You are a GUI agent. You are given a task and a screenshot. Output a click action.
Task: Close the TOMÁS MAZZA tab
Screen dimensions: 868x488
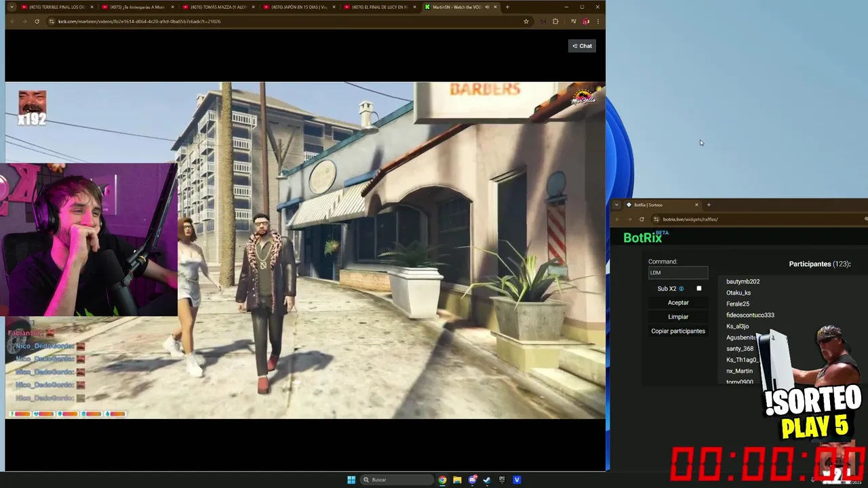[253, 7]
